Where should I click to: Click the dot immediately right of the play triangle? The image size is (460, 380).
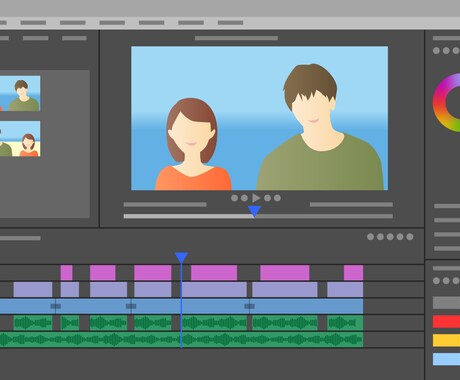pyautogui.click(x=267, y=198)
